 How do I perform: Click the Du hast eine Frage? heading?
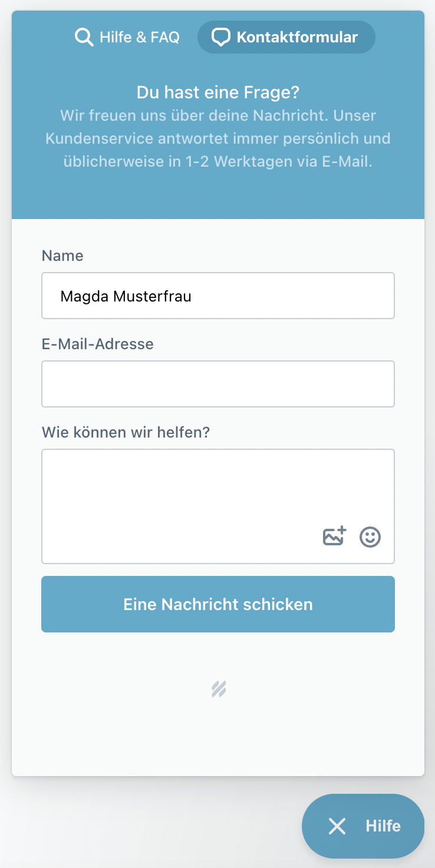tap(218, 92)
